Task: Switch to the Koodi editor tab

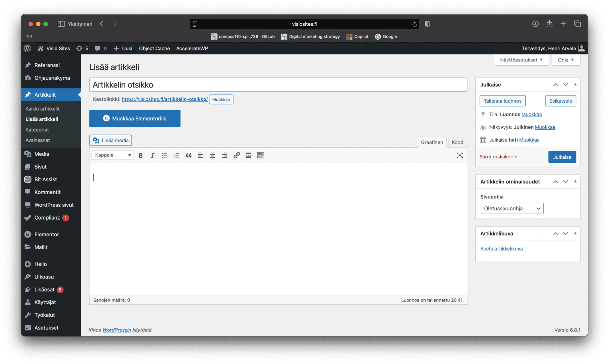Action: tap(458, 142)
